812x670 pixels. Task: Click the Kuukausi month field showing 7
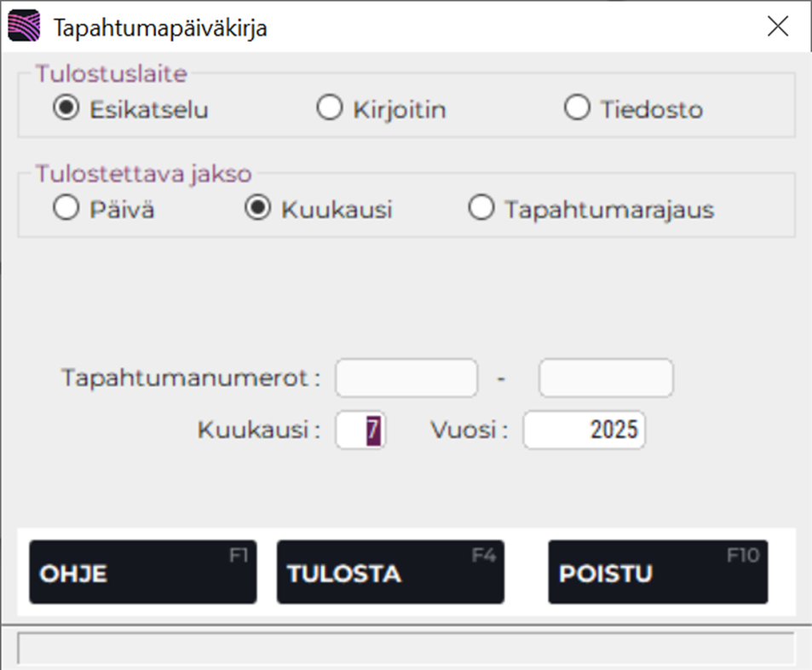click(360, 430)
